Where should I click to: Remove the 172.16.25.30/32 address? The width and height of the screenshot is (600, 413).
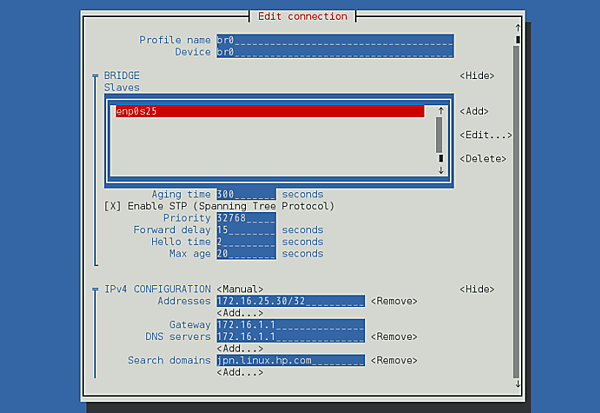(x=393, y=301)
